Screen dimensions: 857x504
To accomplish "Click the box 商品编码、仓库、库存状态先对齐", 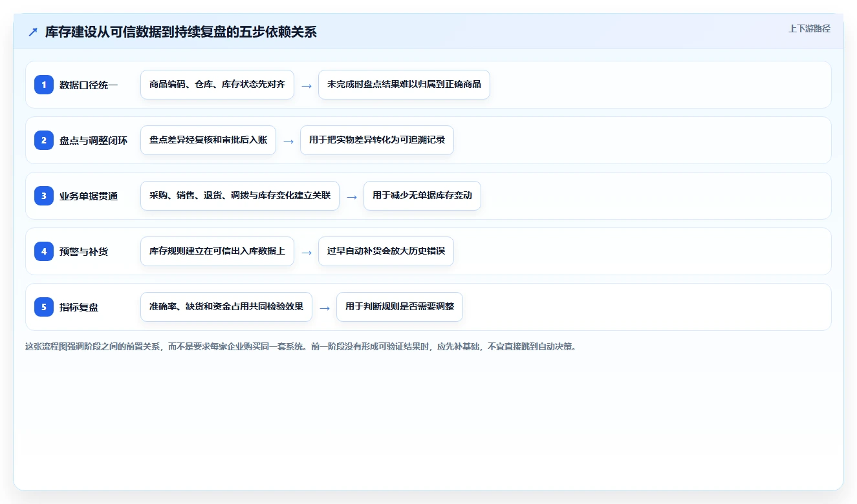I will (217, 85).
